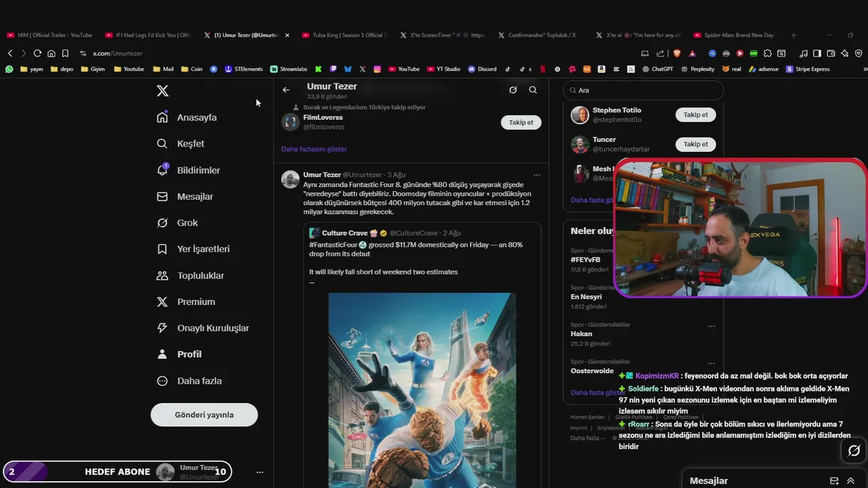Expand Daha fazla menu in sidebar
868x488 pixels.
189,381
